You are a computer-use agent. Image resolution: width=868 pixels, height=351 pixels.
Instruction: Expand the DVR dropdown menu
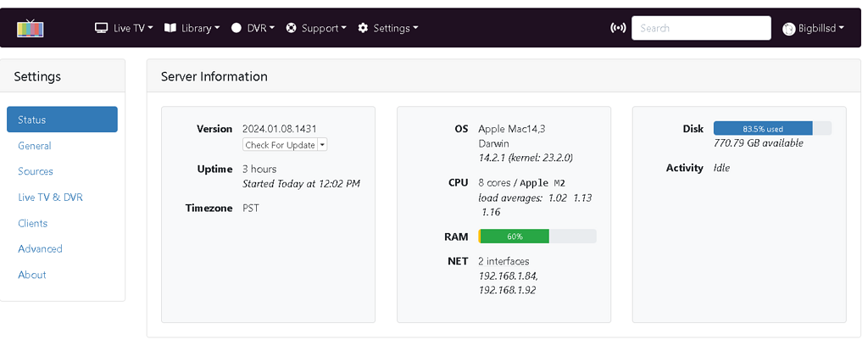point(253,28)
